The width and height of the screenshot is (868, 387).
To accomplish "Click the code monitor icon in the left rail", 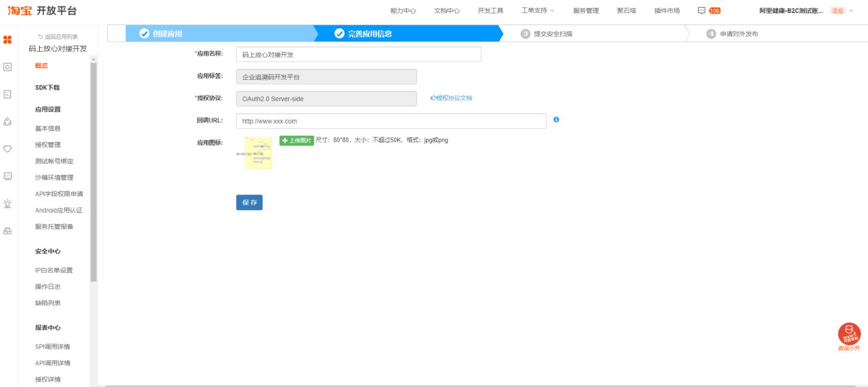I will coord(8,176).
